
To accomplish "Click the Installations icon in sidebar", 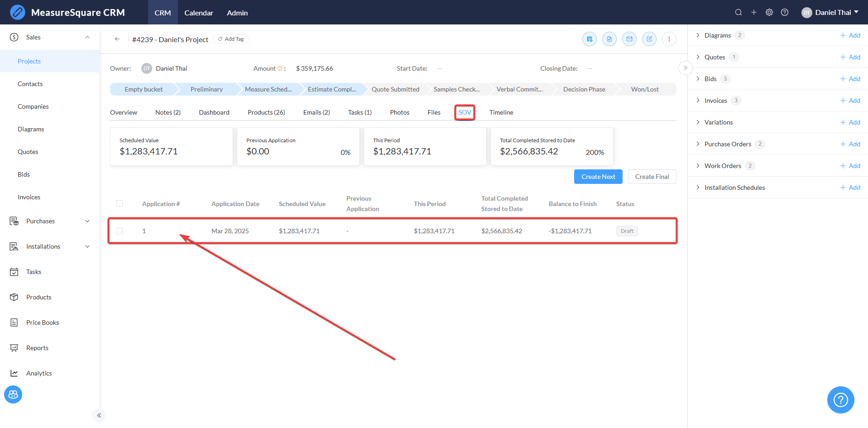I will tap(14, 246).
